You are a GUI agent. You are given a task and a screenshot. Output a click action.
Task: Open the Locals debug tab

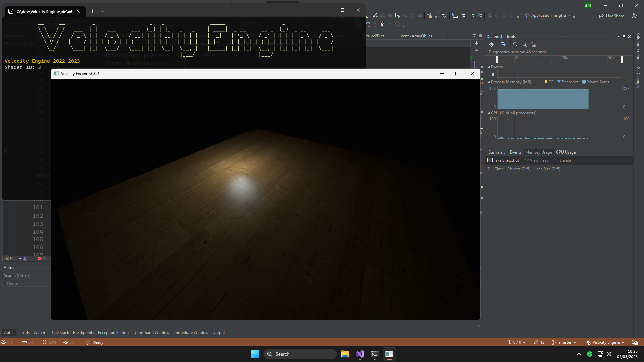click(24, 333)
